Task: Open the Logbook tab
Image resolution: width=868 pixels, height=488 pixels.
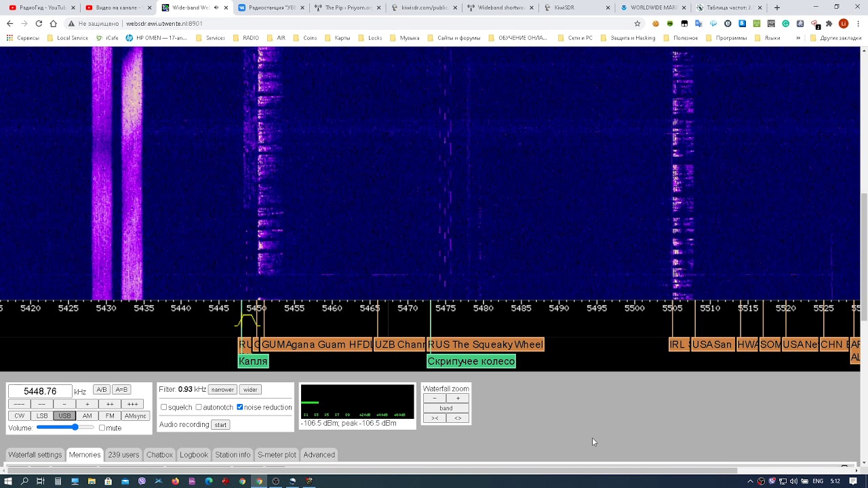Action: 194,455
